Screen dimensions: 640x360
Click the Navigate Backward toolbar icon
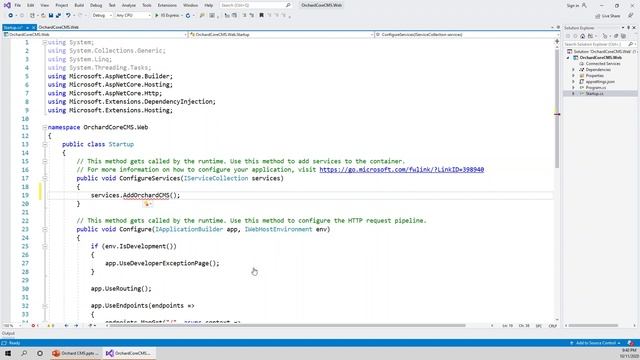pos(11,16)
